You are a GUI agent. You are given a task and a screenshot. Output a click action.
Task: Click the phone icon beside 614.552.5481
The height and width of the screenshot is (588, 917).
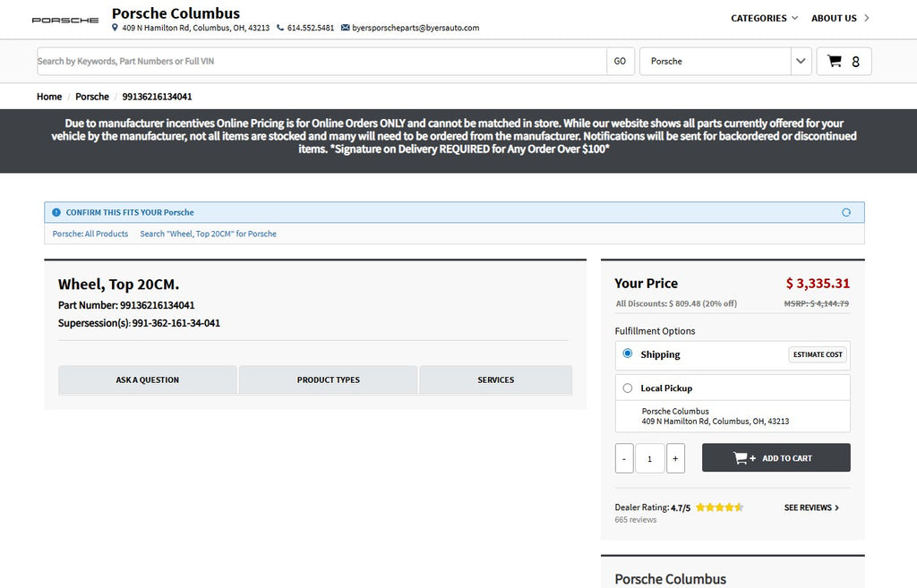(x=280, y=28)
